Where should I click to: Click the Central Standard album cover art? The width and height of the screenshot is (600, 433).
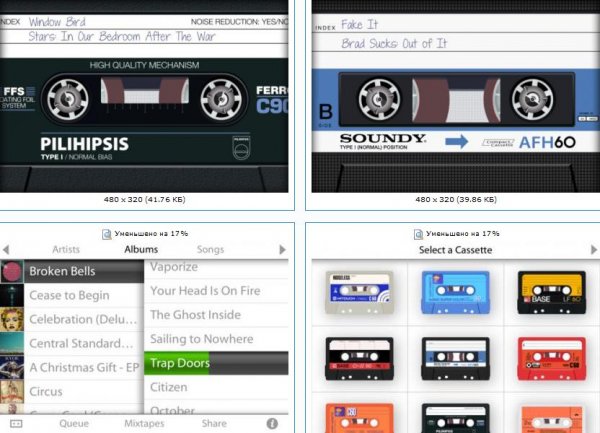[12, 343]
